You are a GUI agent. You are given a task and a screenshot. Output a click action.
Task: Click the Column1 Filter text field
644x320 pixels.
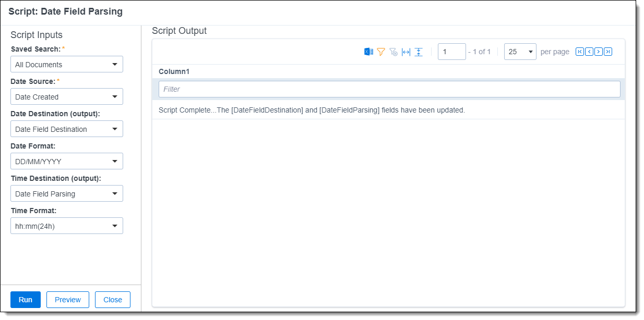coord(389,89)
